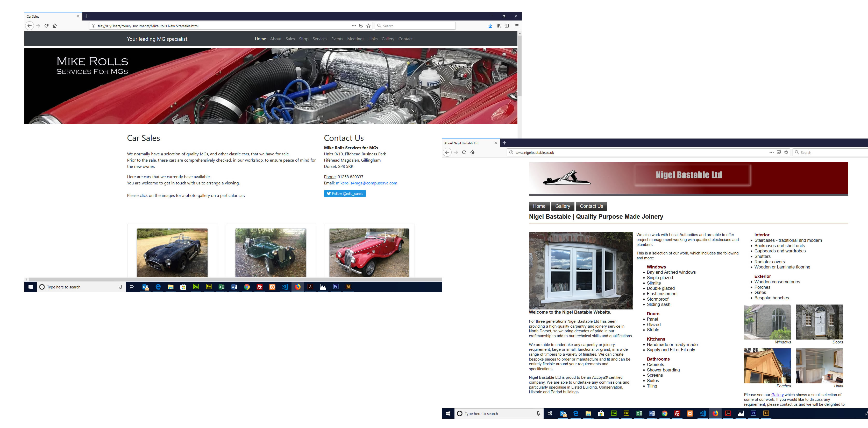The image size is (868, 428).
Task: Open page actions menu for sales.html address bar
Action: click(353, 26)
